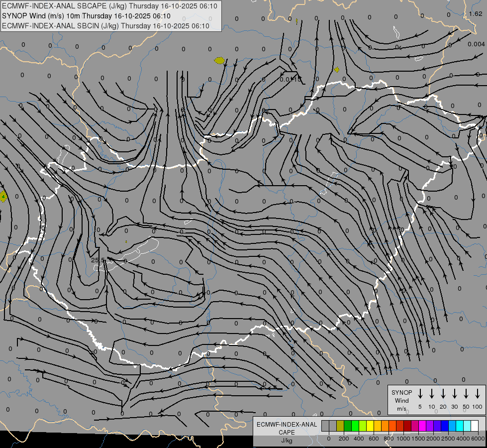Click the 'ECMWF-INDEX-ANAL CAPE' legend label

pos(287,428)
